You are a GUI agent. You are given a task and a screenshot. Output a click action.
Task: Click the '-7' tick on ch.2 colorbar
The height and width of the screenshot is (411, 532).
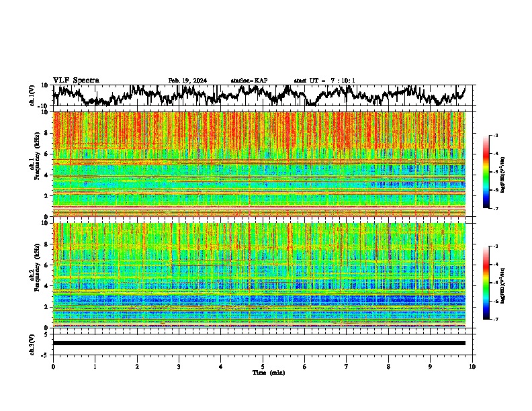pos(496,320)
